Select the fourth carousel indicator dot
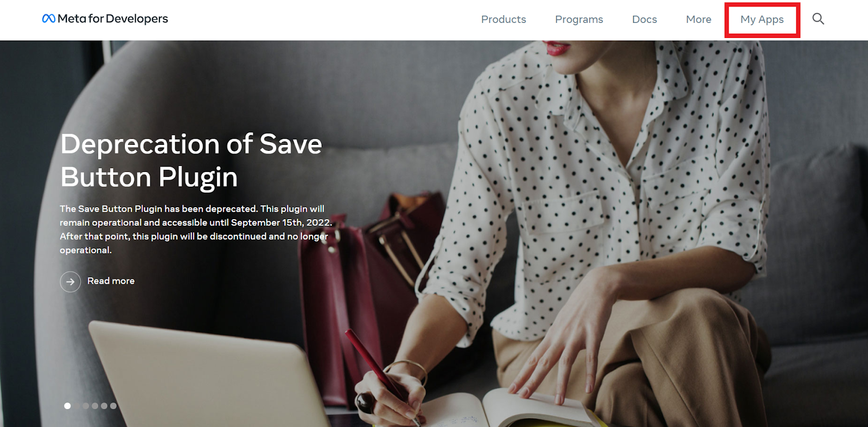This screenshot has width=868, height=427. click(x=95, y=406)
